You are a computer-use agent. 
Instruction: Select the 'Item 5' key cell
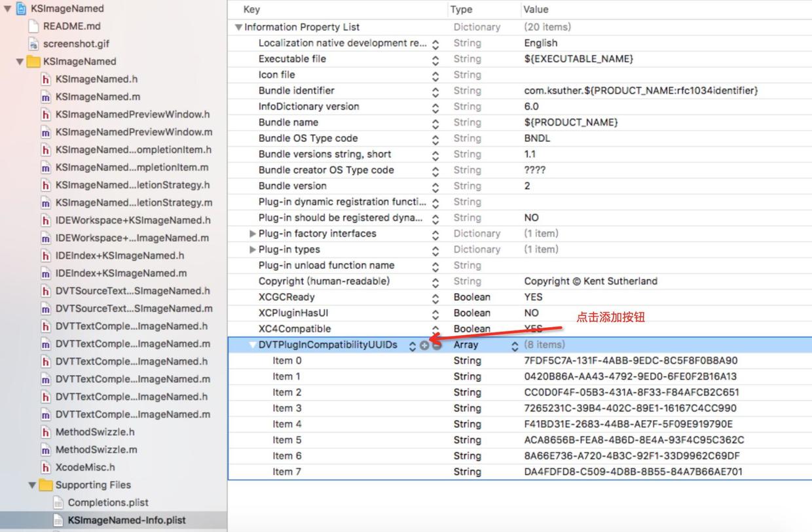click(287, 440)
